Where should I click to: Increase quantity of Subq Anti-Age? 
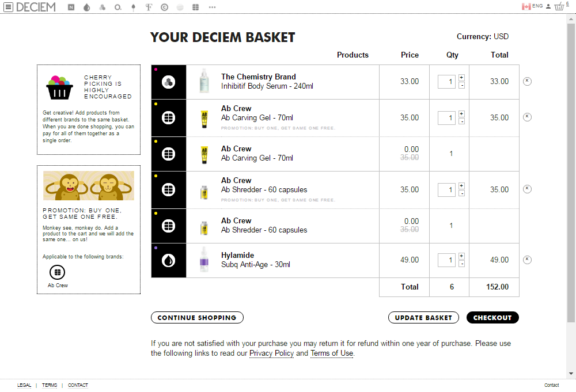(461, 256)
